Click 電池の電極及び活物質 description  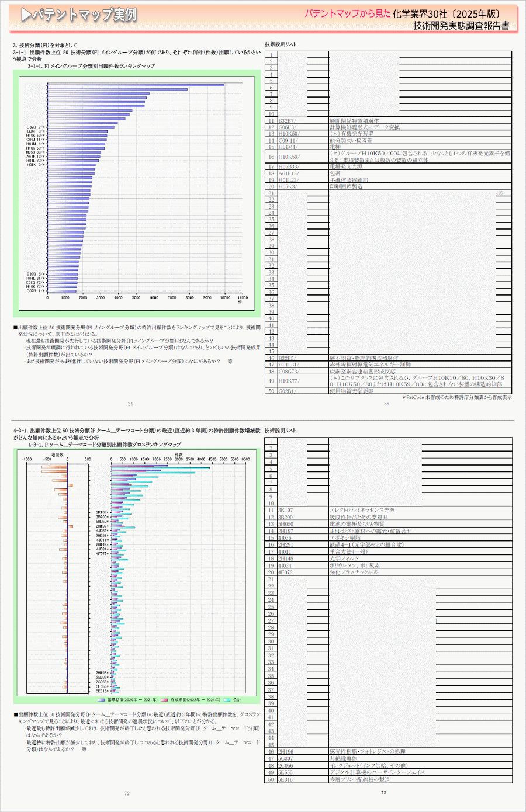(357, 524)
